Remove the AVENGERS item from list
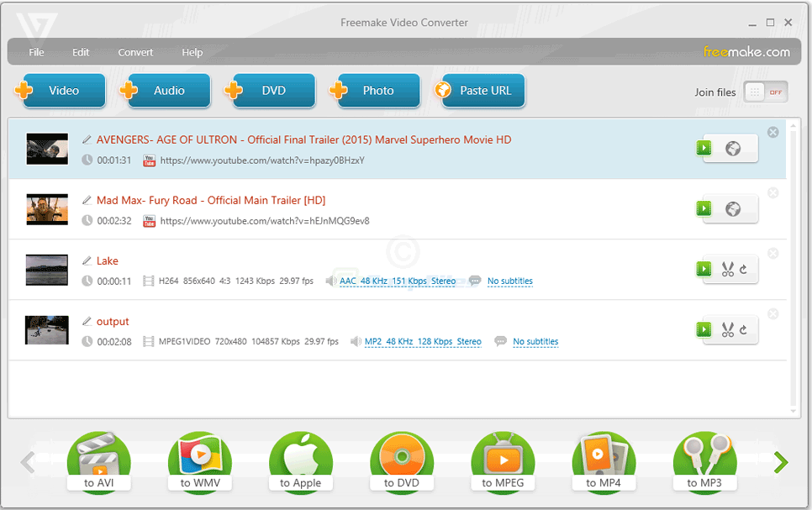 point(773,132)
